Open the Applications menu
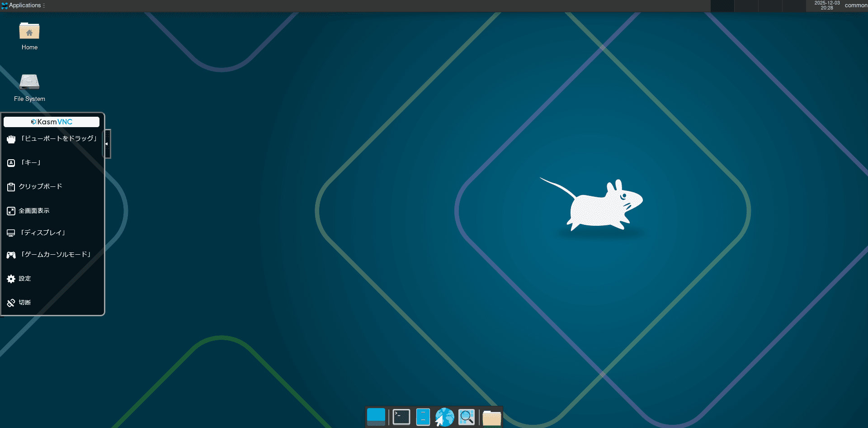The height and width of the screenshot is (428, 868). pyautogui.click(x=23, y=5)
